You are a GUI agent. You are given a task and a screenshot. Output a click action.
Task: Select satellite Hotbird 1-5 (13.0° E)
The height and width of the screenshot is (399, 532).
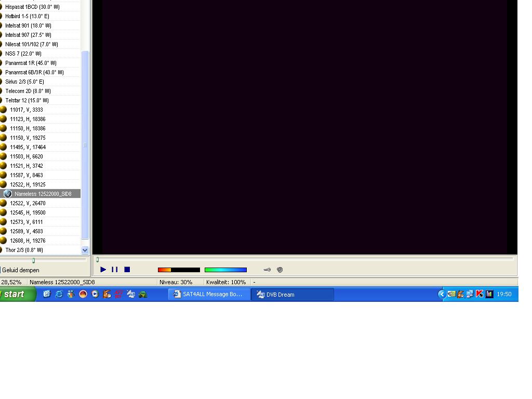pos(27,16)
